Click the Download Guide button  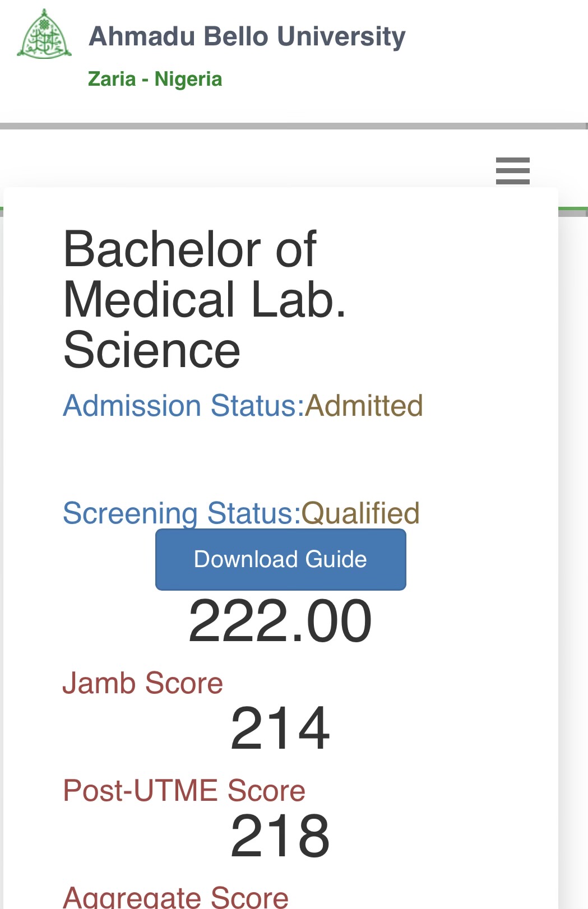coord(280,559)
